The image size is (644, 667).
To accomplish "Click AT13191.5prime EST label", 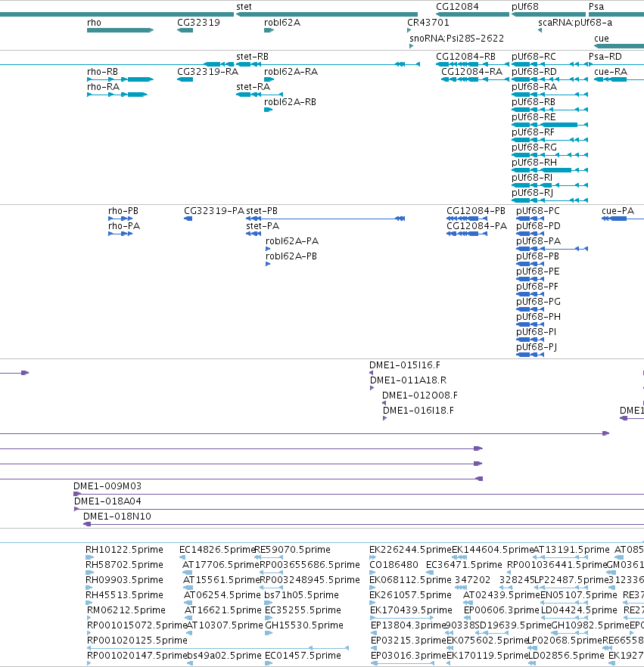I will coord(571,550).
